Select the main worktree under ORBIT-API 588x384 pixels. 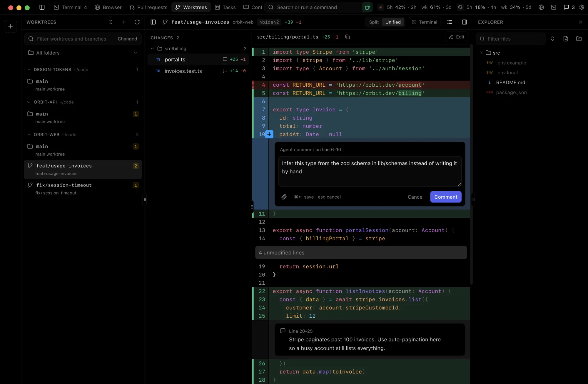[x=83, y=118]
